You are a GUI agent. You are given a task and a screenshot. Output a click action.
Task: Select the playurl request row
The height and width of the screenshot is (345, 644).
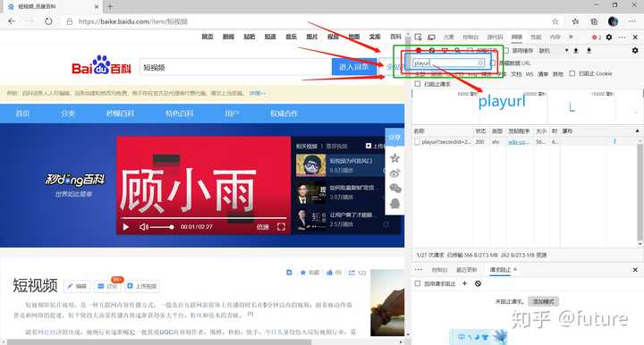point(526,142)
